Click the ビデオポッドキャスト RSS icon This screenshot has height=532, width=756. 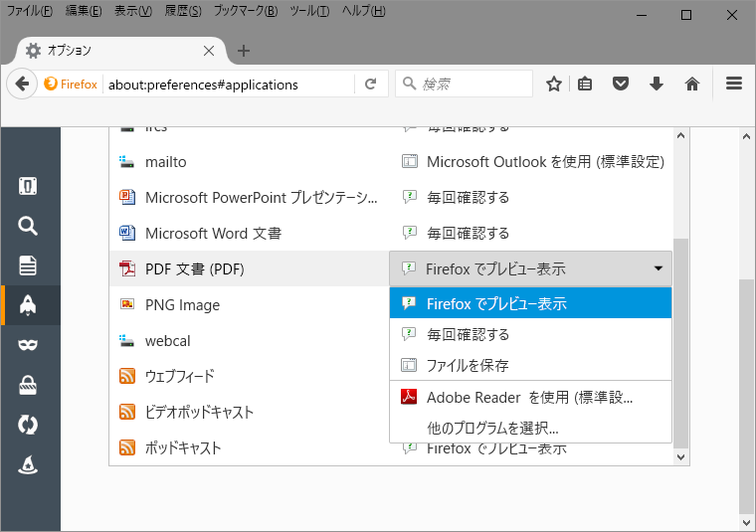(127, 412)
